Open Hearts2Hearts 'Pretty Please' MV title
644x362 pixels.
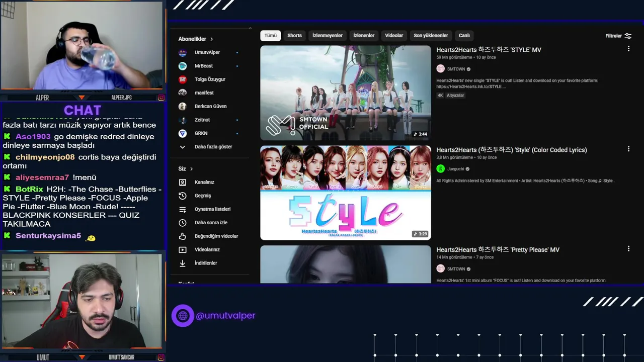(x=498, y=250)
